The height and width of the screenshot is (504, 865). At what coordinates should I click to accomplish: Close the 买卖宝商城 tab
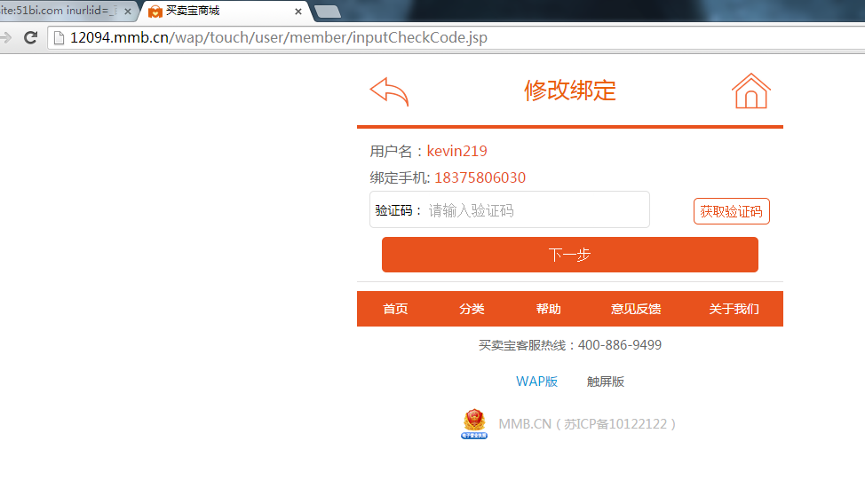coord(298,11)
